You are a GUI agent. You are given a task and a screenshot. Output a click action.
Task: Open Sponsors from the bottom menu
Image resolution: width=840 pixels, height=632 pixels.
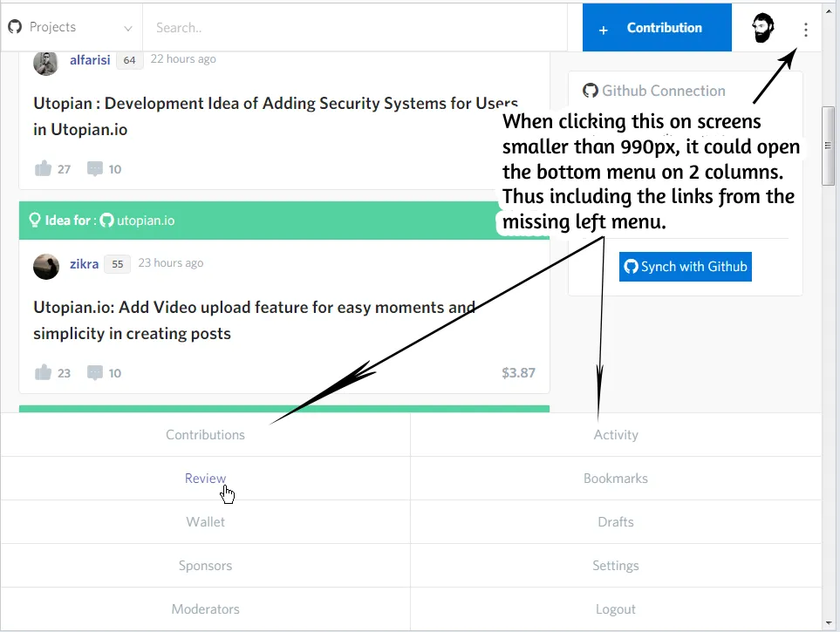[205, 566]
